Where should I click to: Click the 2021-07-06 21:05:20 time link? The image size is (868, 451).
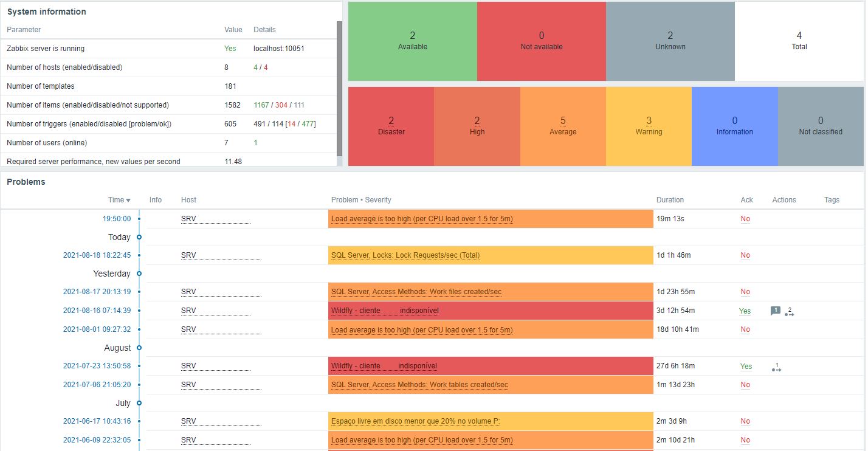[97, 385]
